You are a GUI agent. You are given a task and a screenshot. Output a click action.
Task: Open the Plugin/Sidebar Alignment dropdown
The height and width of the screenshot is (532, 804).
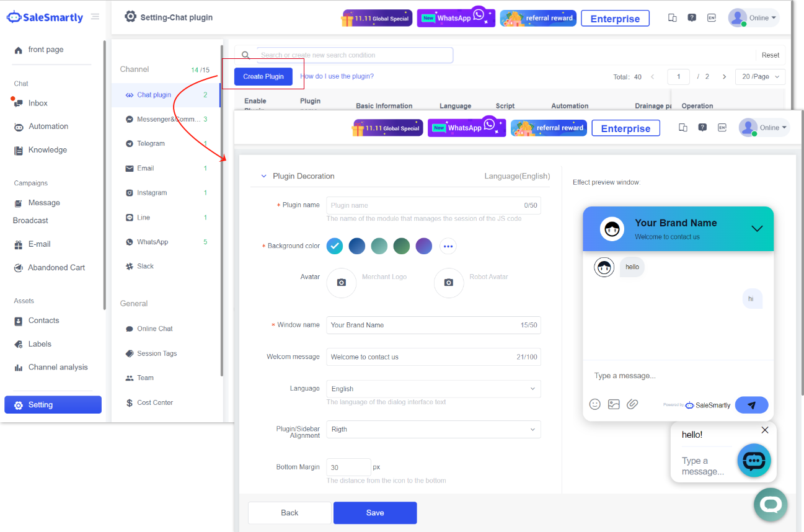pos(433,429)
